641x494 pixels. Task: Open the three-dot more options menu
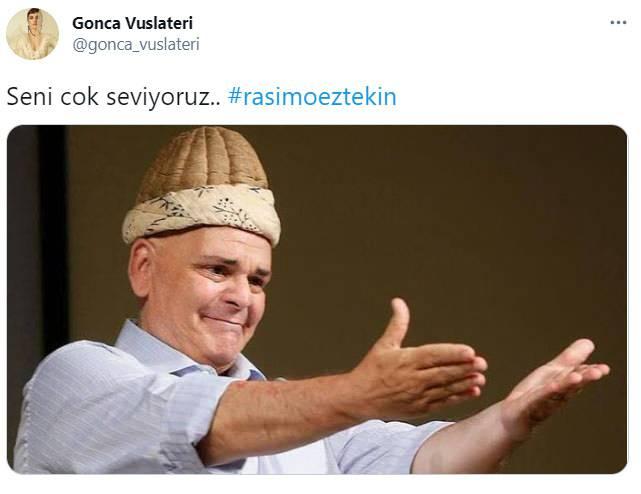(618, 22)
